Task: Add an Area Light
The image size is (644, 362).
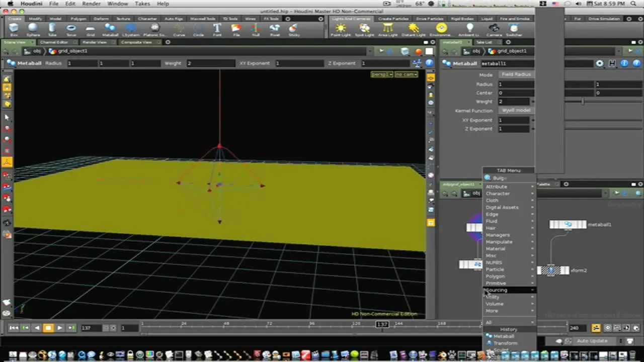Action: point(388,30)
